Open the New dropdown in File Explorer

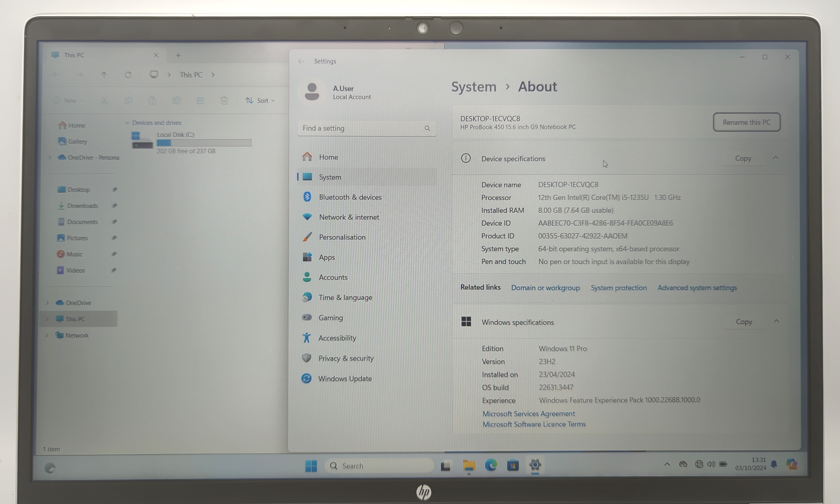click(x=68, y=101)
